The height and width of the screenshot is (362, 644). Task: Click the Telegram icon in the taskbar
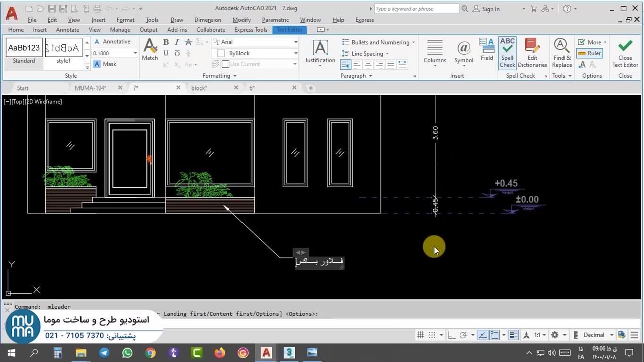pos(104,353)
